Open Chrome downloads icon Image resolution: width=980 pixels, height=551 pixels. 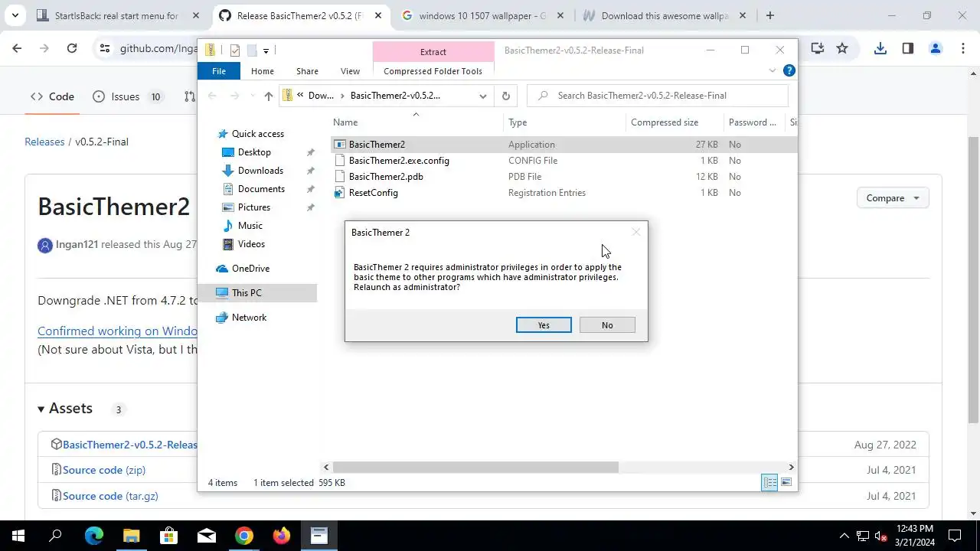880,48
